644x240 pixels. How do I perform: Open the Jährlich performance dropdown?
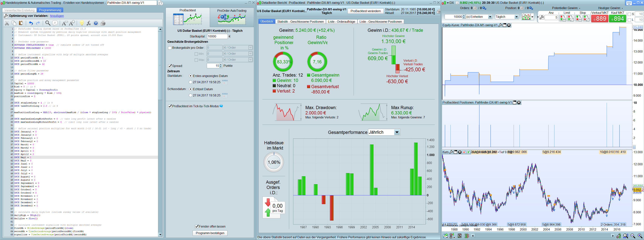tap(397, 132)
